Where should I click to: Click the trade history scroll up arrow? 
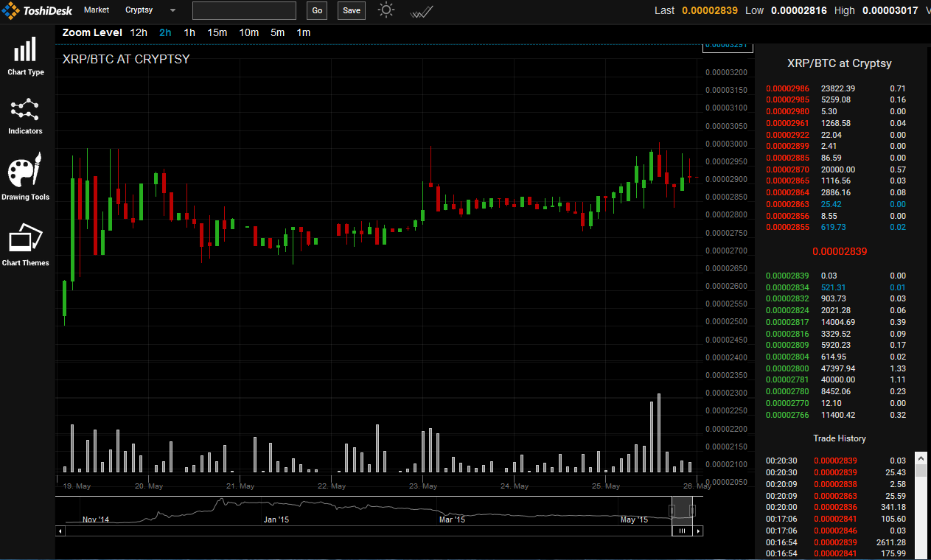[x=920, y=458]
